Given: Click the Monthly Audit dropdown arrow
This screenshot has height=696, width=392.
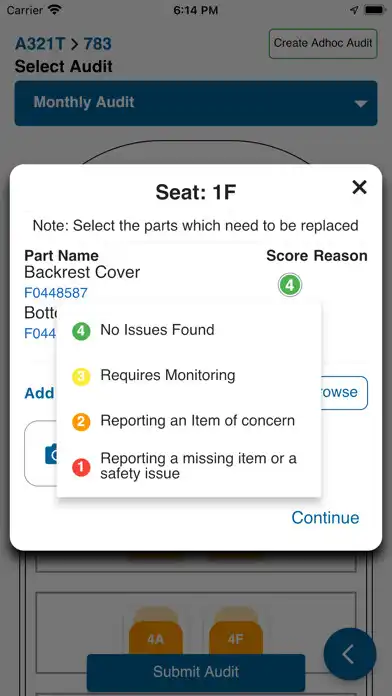Looking at the screenshot, I should pos(360,103).
